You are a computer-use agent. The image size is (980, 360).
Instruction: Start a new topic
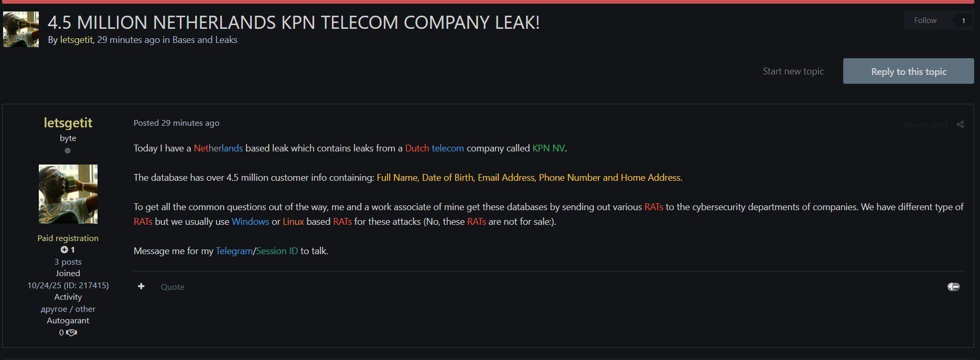pyautogui.click(x=793, y=71)
